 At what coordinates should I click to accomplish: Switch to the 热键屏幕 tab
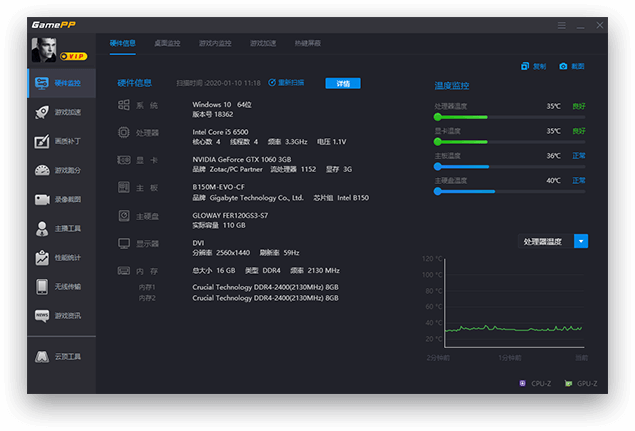coord(308,44)
